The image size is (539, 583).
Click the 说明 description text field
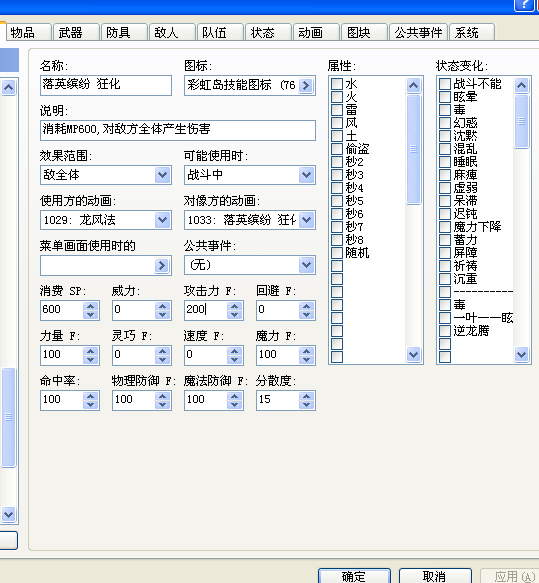tap(178, 130)
